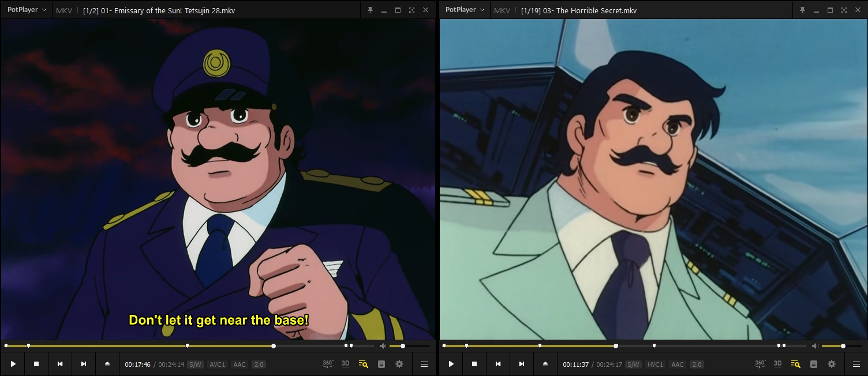Screen dimensions: 868x376
Task: Toggle S/W decoder badge beside AVC1
Action: (x=196, y=364)
